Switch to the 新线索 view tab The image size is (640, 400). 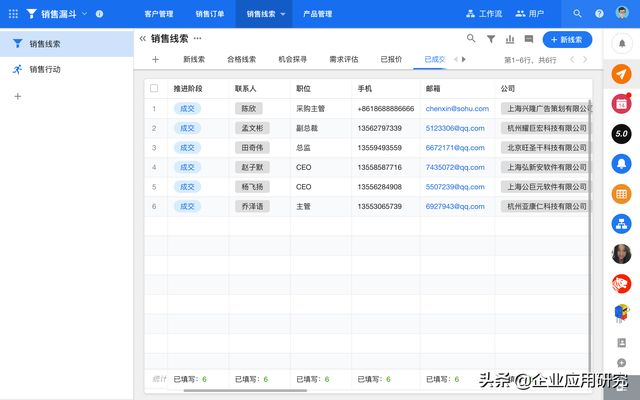[x=194, y=60]
